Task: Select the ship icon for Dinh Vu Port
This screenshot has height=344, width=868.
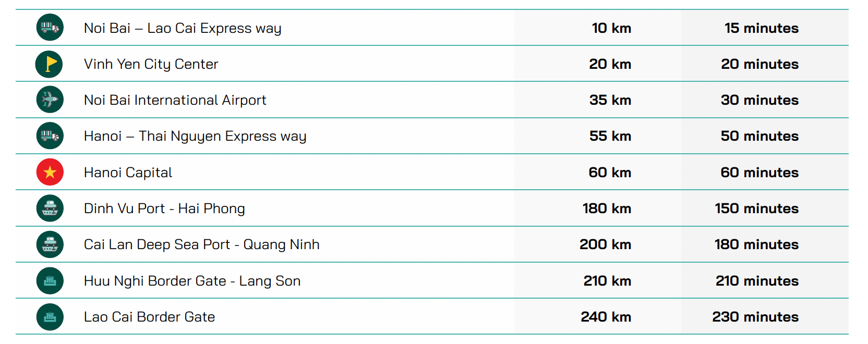Action: [x=50, y=208]
